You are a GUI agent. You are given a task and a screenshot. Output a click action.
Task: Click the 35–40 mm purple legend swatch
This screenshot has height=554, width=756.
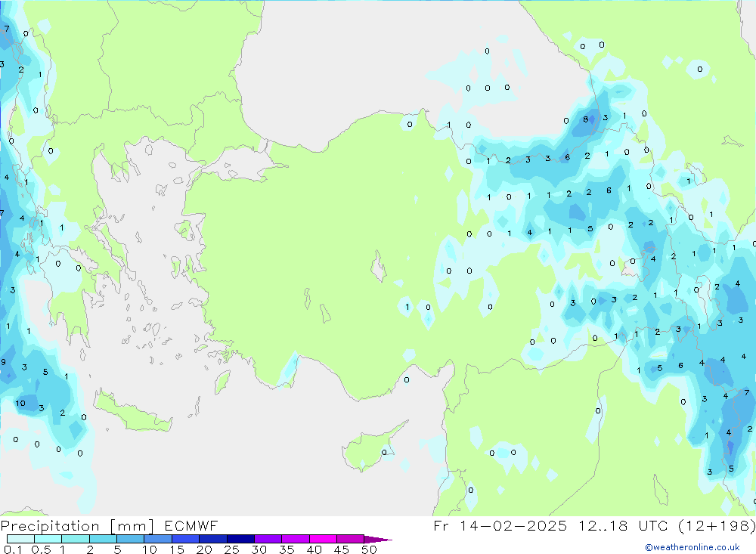coord(296,539)
